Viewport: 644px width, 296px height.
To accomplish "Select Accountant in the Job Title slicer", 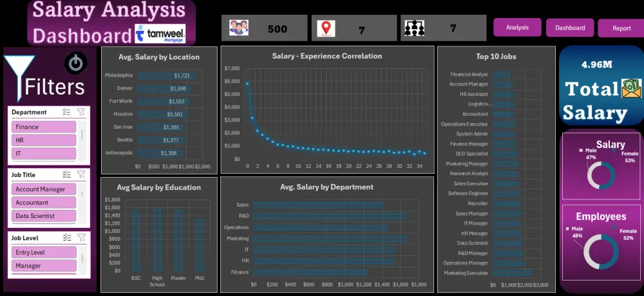I will [x=44, y=203].
